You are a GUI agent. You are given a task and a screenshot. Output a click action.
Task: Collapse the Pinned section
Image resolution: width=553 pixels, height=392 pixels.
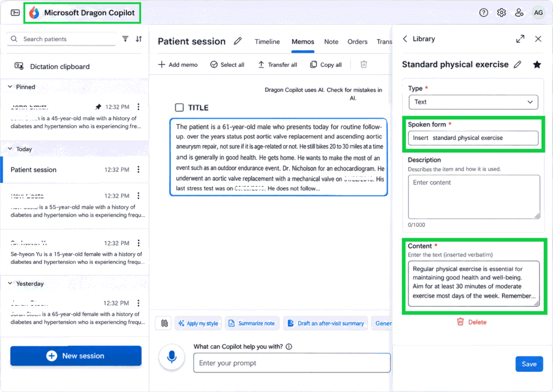(10, 87)
